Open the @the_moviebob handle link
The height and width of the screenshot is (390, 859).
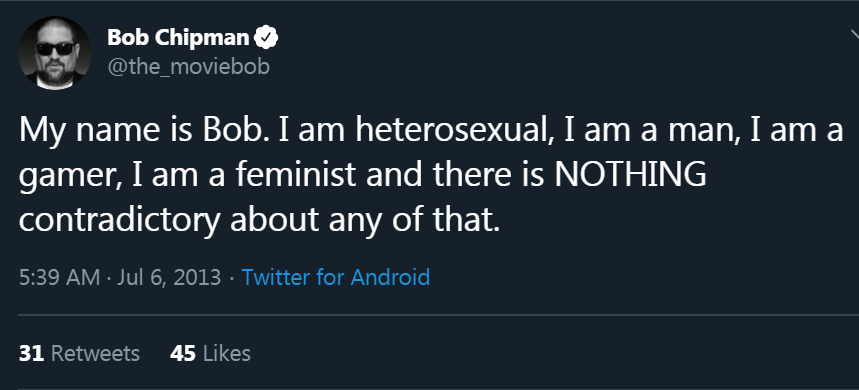[188, 67]
